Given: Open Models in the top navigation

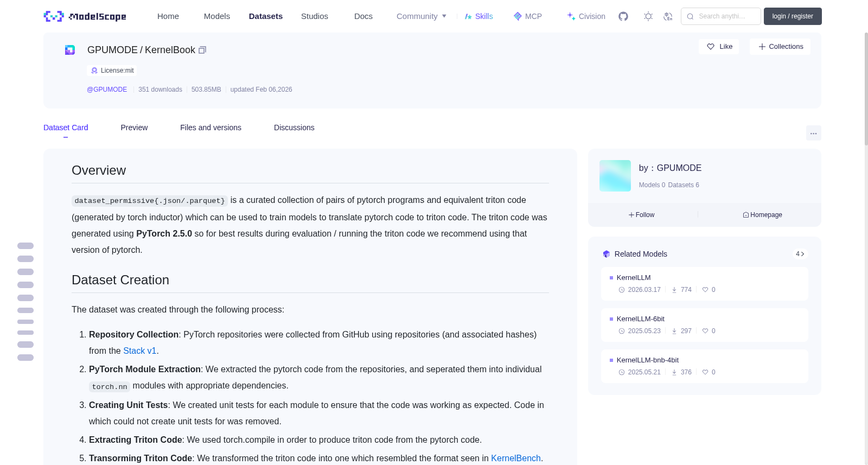Looking at the screenshot, I should [217, 16].
